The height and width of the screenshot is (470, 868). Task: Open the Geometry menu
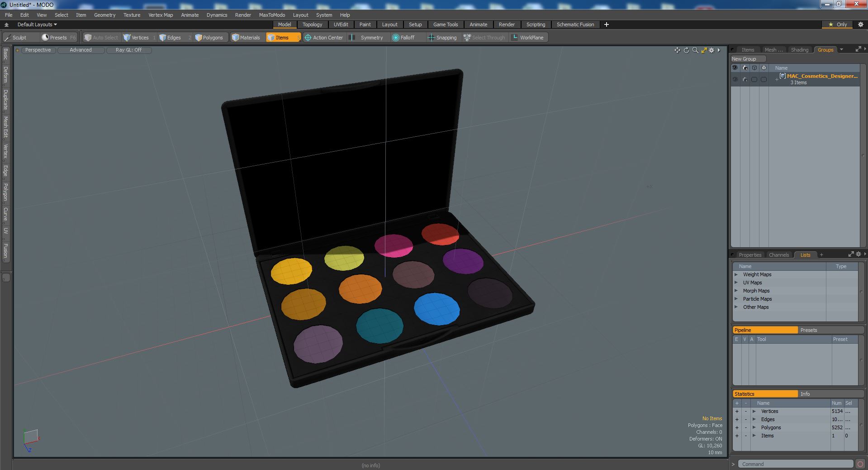104,15
